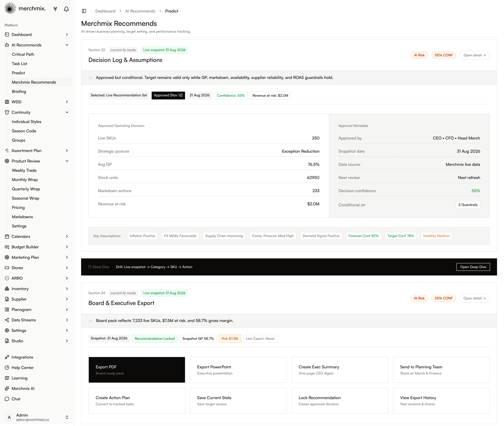Screen dimensions: 504x426
Task: Click Create Exec Summary card
Action: [x=340, y=370]
